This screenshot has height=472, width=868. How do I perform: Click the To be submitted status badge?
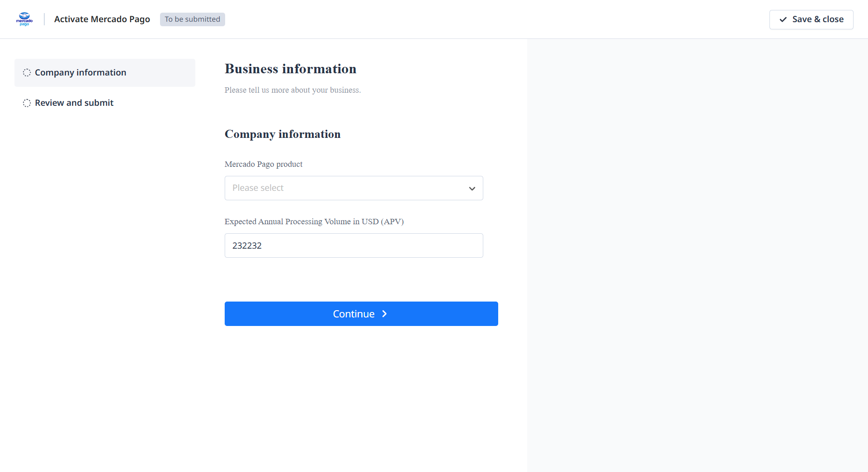tap(192, 19)
